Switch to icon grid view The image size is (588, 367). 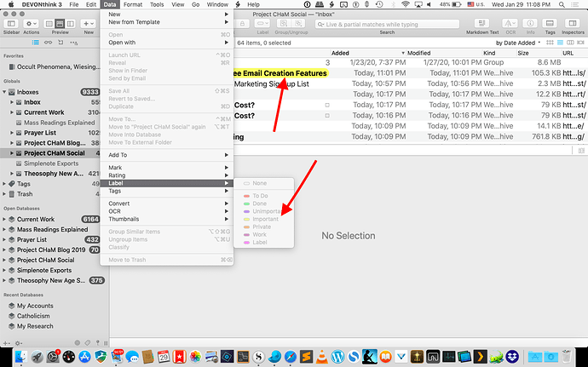pos(550,43)
